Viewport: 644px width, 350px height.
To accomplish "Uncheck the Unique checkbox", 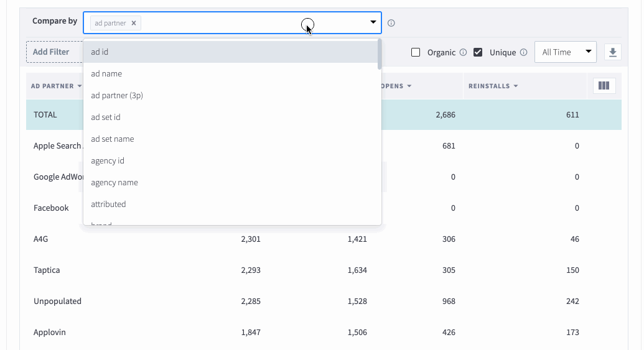I will tap(478, 52).
